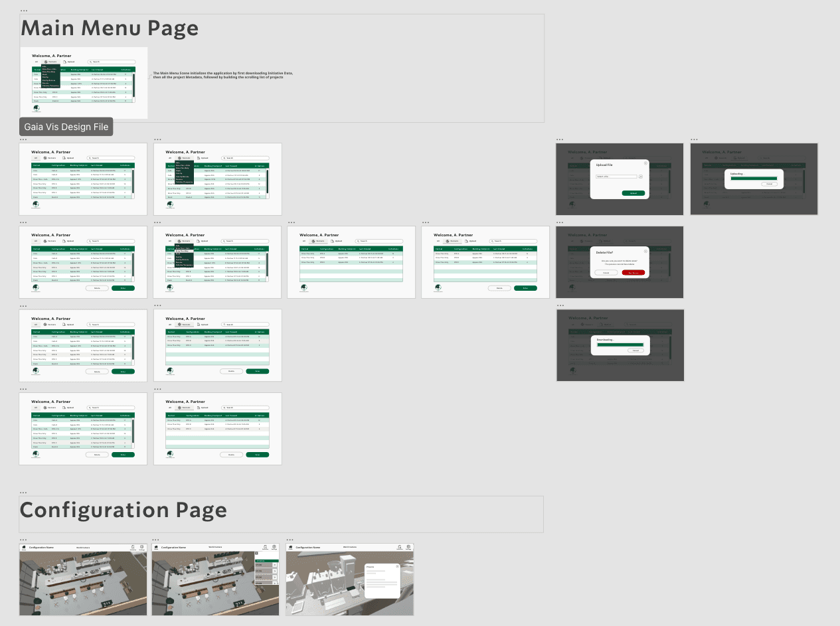The width and height of the screenshot is (840, 626).
Task: Click Home icon in white 3D model frame
Action: pos(290,548)
